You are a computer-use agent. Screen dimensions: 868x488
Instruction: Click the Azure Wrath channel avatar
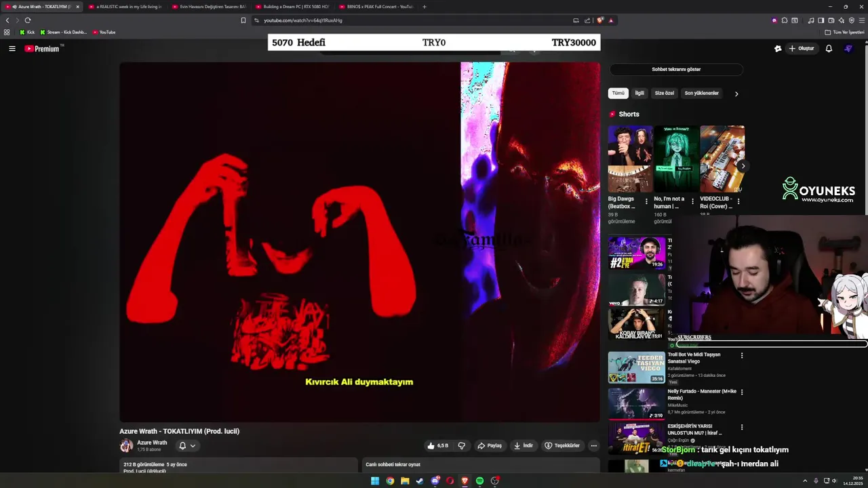(126, 445)
